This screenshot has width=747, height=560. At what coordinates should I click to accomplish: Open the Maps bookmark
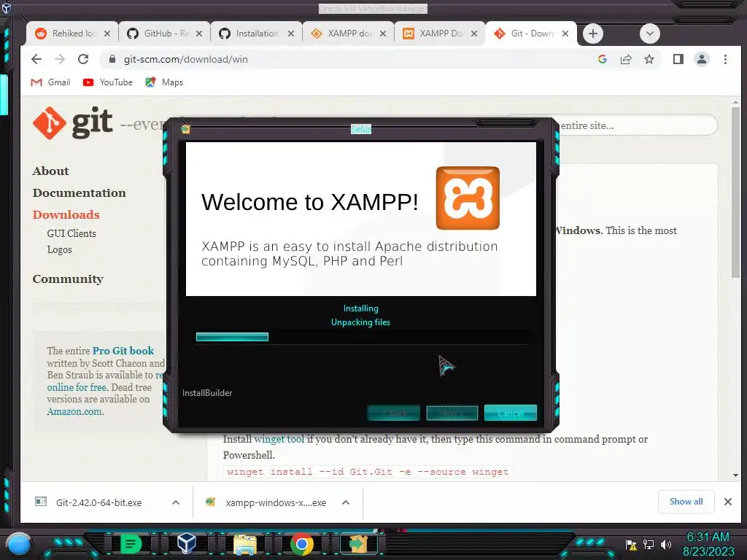click(164, 82)
